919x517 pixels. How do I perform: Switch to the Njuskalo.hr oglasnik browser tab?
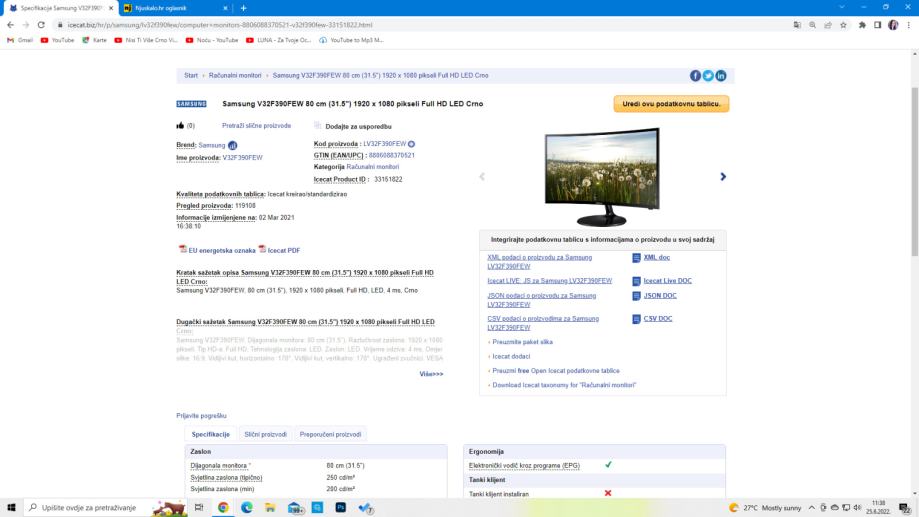tap(160, 8)
